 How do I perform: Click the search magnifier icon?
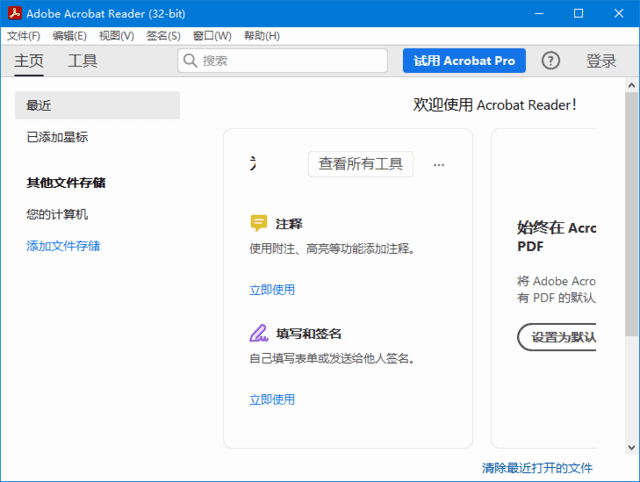(190, 60)
